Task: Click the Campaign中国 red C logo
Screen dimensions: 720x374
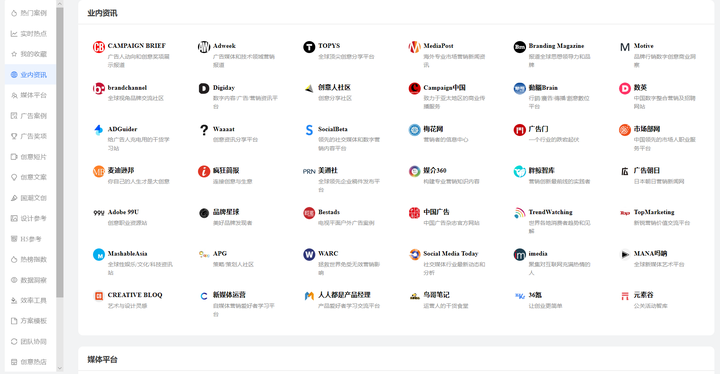Action: [x=414, y=88]
